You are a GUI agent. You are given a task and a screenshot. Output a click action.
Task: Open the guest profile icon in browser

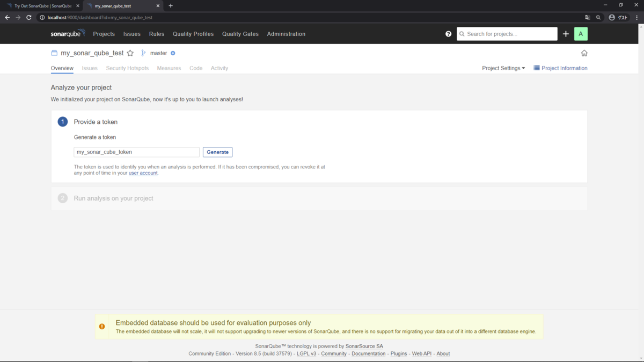pyautogui.click(x=618, y=17)
